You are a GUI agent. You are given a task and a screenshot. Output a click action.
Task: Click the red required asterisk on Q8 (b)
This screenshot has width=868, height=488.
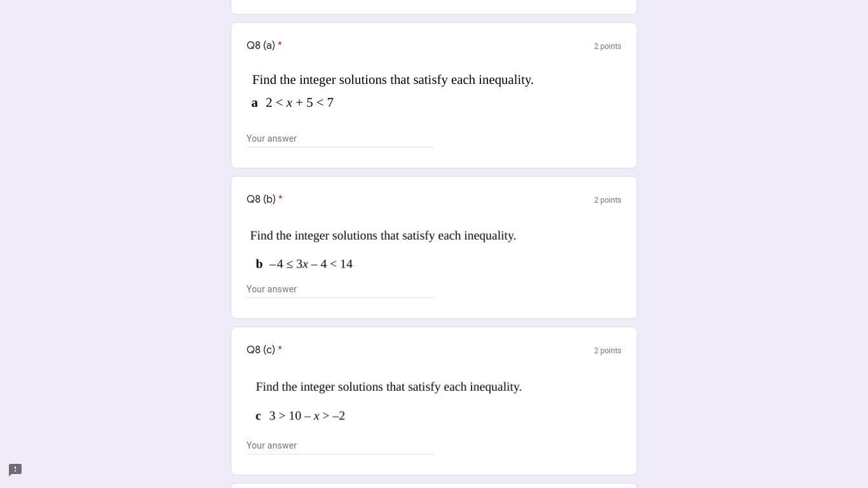pyautogui.click(x=280, y=199)
